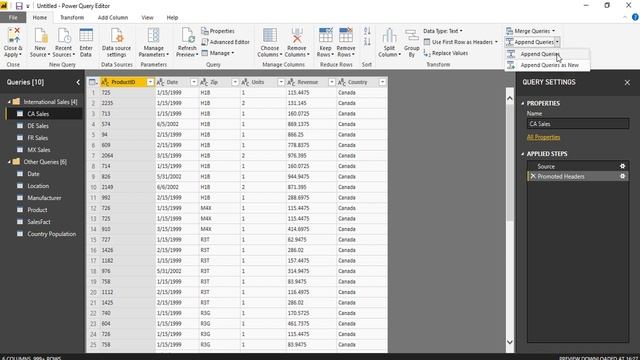The image size is (640, 360).
Task: Click the Close & Apply icon
Action: coord(13,35)
